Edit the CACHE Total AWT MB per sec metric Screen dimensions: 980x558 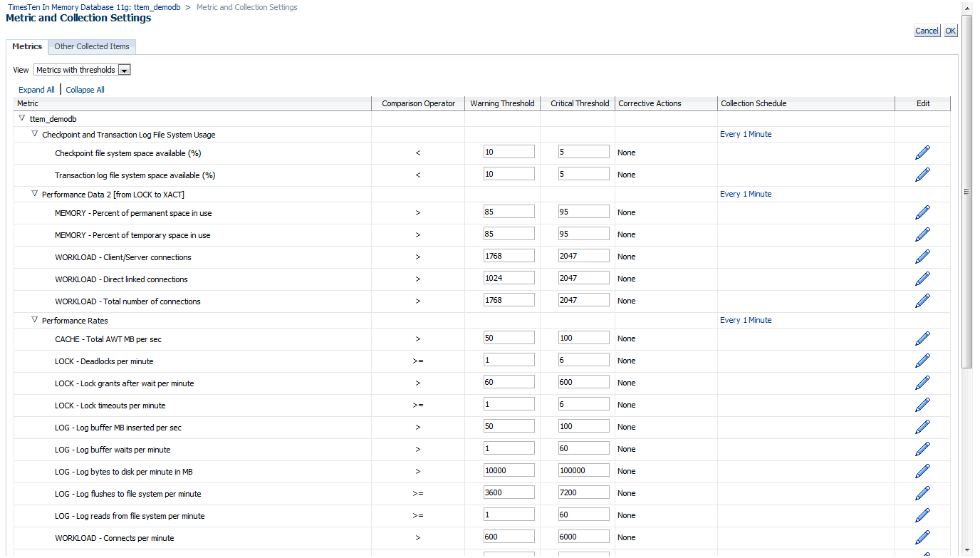[x=922, y=339]
